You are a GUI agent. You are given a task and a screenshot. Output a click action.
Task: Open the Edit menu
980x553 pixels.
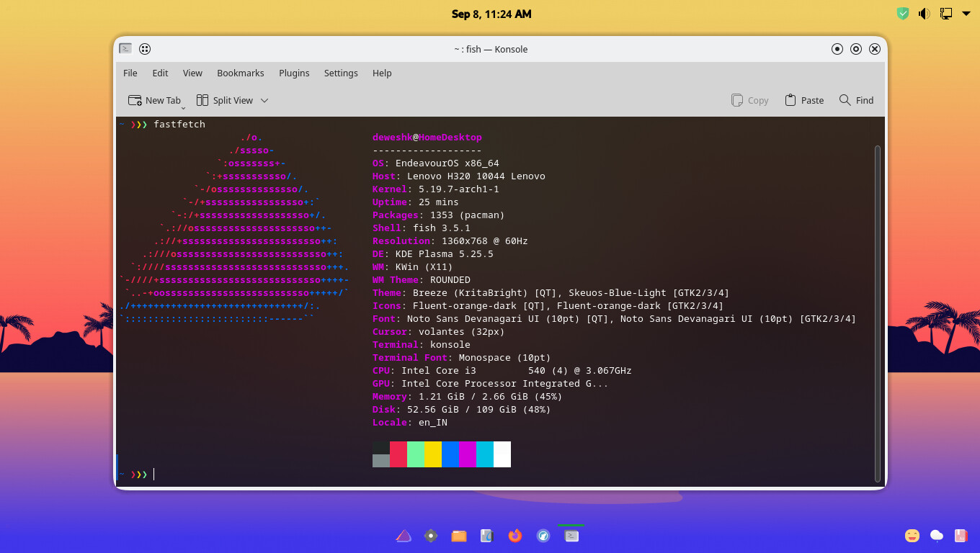tap(160, 73)
